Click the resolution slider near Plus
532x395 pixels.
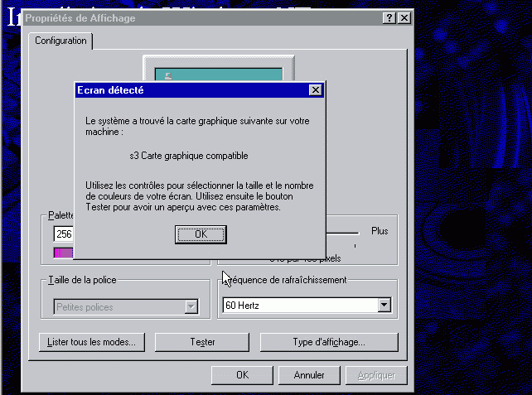[x=342, y=233]
